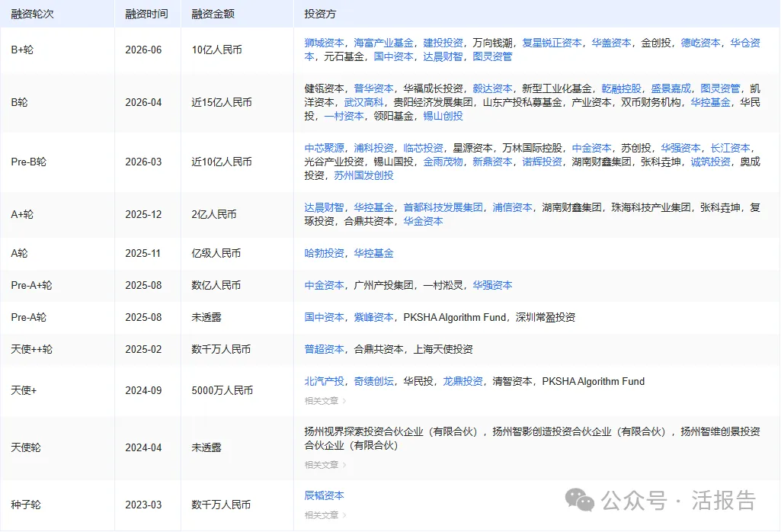Visit the 复星锐正资本 investor page

(x=552, y=43)
